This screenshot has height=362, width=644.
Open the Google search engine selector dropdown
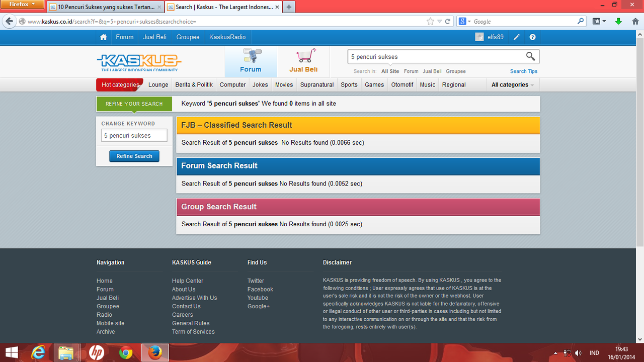click(x=465, y=22)
